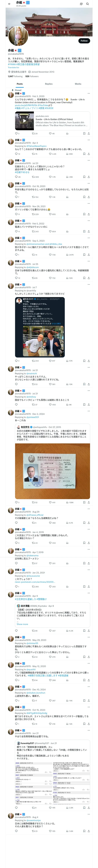
Task: Open search via the header magnifier icon
Action: (x=88, y=4)
